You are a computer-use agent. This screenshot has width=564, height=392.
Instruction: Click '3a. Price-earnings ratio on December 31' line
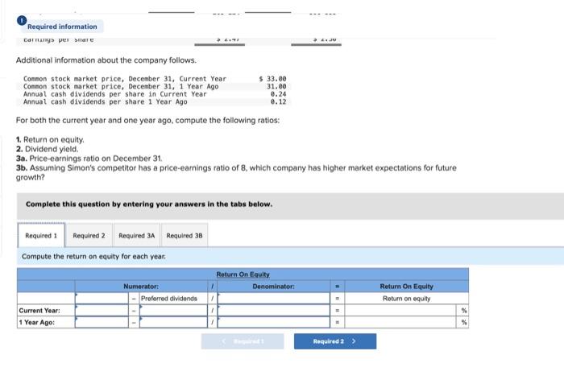pyautogui.click(x=89, y=159)
